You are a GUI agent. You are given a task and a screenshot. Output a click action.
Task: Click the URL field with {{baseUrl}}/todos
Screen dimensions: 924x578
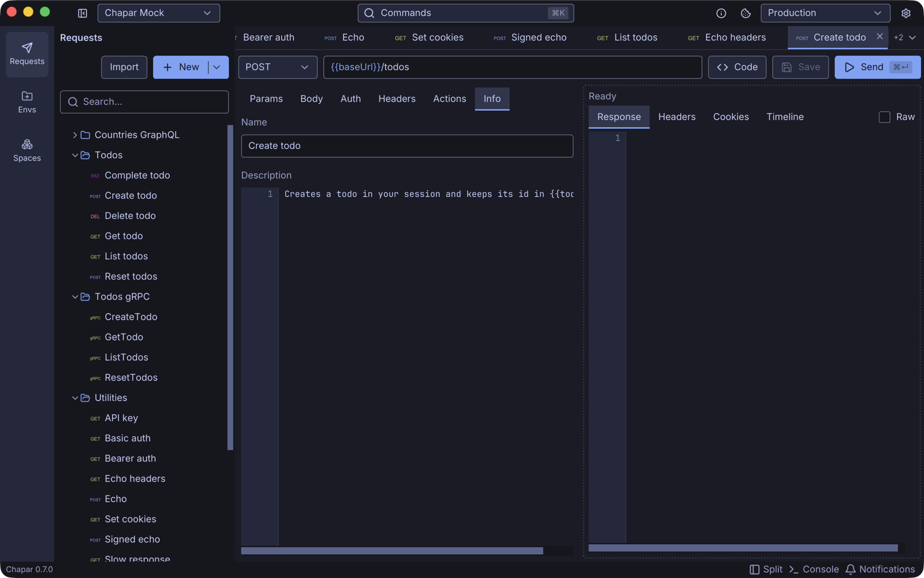tap(512, 67)
